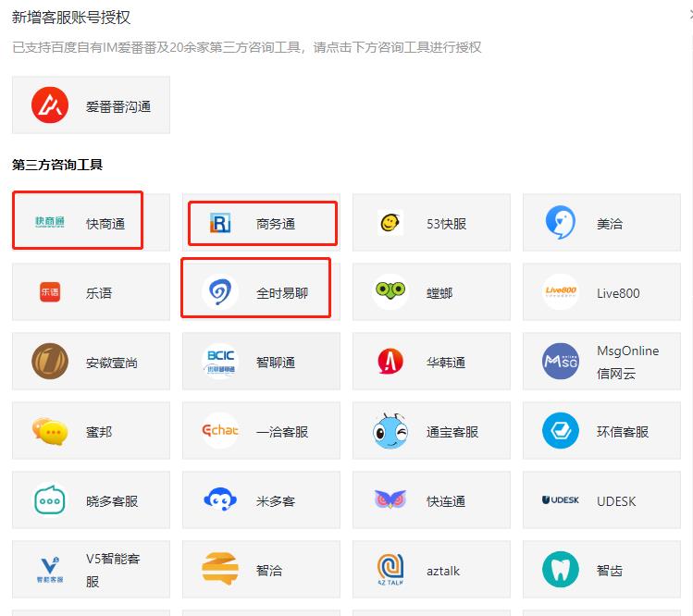Click the Echat 一洽客服 logo
This screenshot has height=616, width=693.
pos(220,430)
